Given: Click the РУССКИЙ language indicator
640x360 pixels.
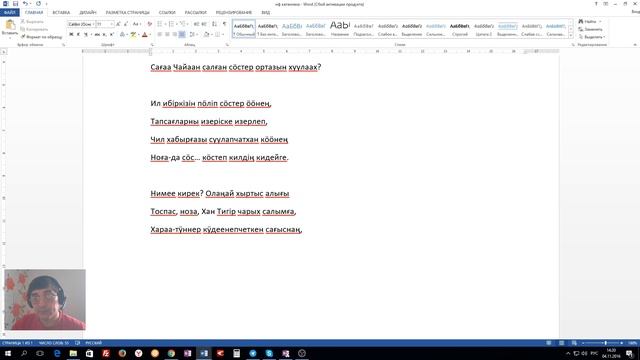Looking at the screenshot, I should 93,343.
